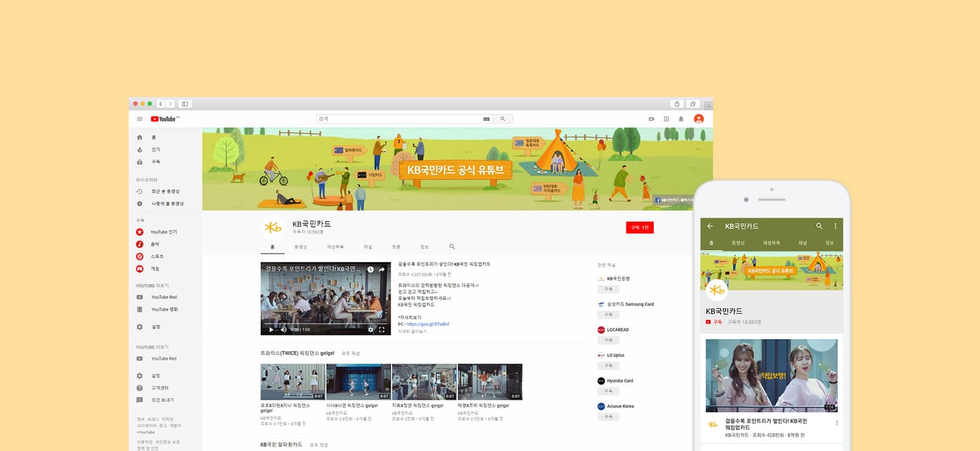Select the 홈 tab on desktop channel page
Screen dimensions: 980x451
[x=272, y=247]
